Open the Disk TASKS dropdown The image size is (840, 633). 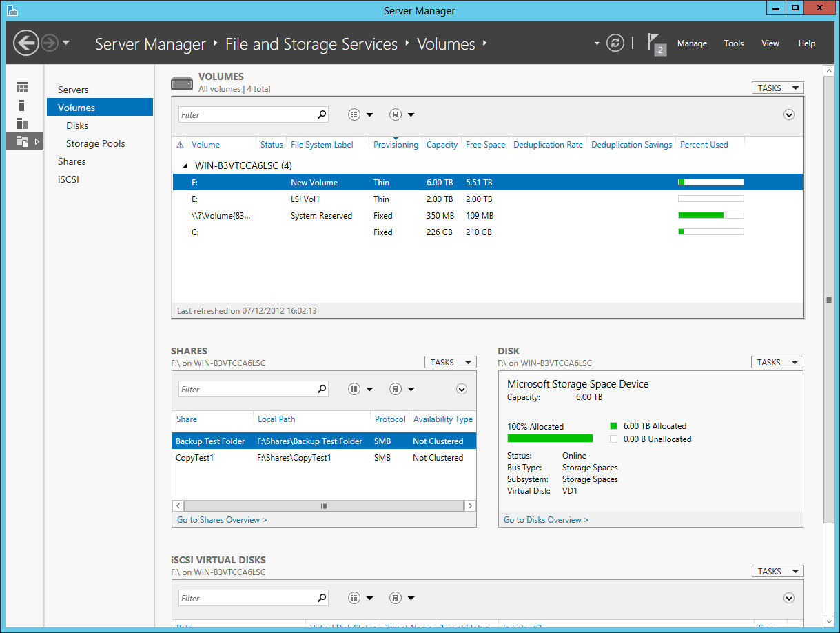point(777,363)
